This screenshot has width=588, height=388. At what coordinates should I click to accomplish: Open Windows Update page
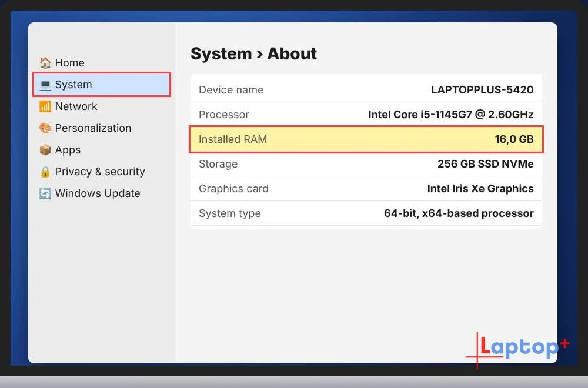tap(102, 193)
